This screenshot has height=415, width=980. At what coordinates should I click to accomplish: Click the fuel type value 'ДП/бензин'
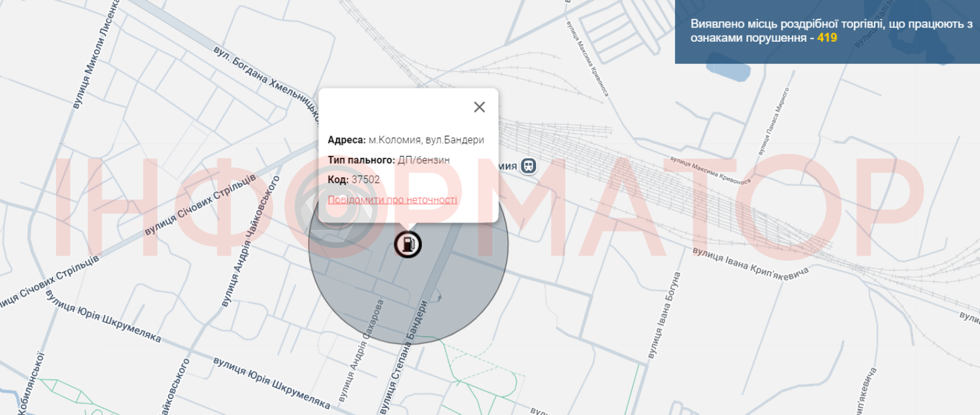(x=424, y=160)
